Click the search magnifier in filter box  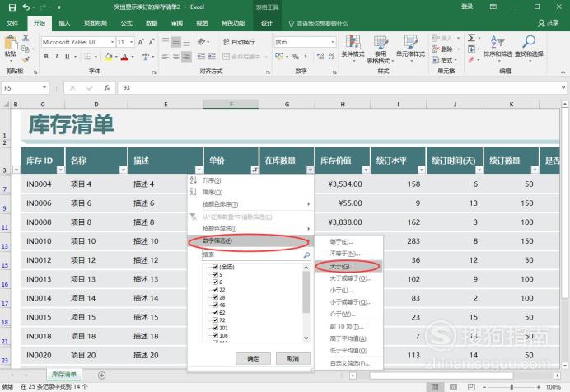[x=306, y=255]
